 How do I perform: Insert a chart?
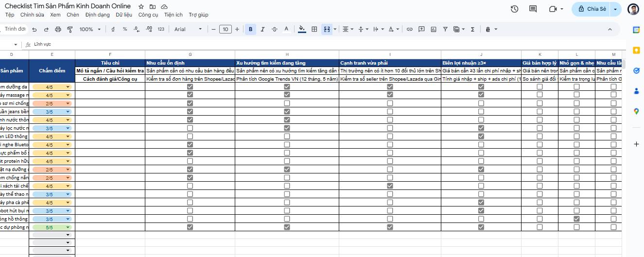coord(433,29)
